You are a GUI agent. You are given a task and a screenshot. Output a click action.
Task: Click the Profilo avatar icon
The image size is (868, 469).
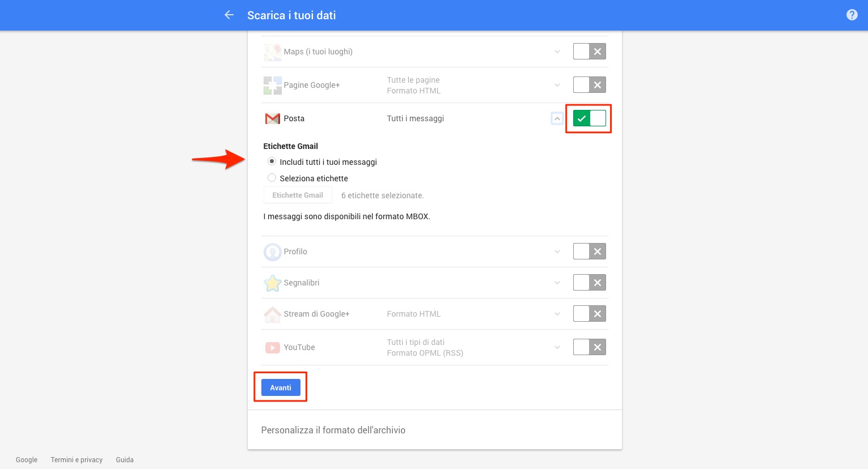pyautogui.click(x=273, y=251)
